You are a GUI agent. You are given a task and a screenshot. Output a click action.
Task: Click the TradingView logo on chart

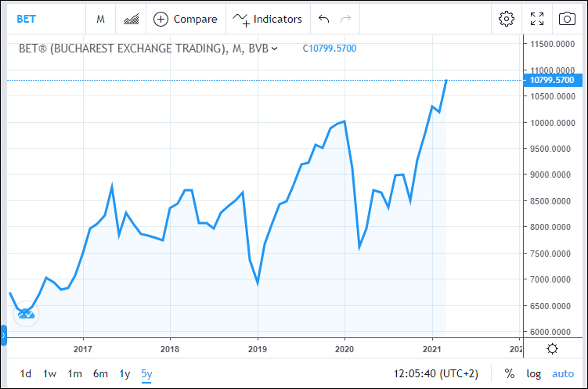coord(26,313)
